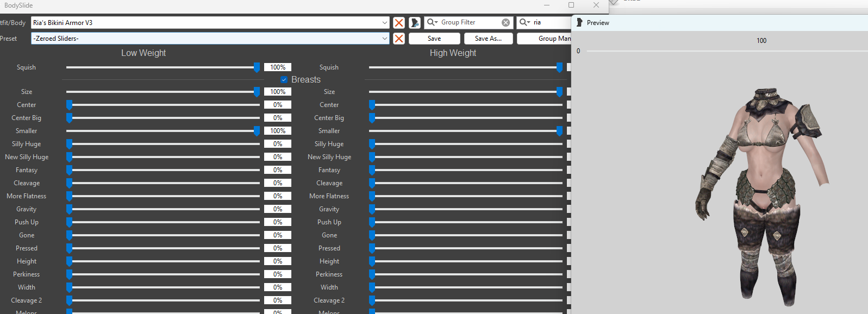Image resolution: width=868 pixels, height=314 pixels.
Task: Click the Low Weight Center slider
Action: pos(163,105)
